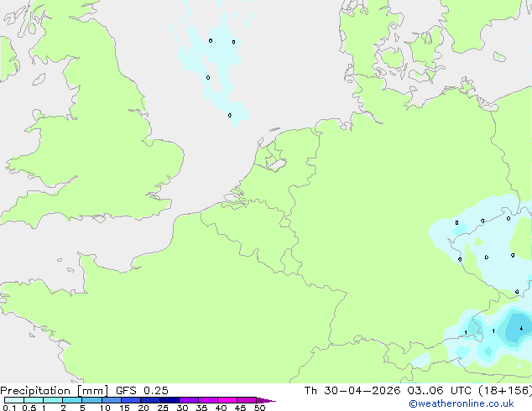Select the 15–20 mm legend swatch

[x=130, y=400]
